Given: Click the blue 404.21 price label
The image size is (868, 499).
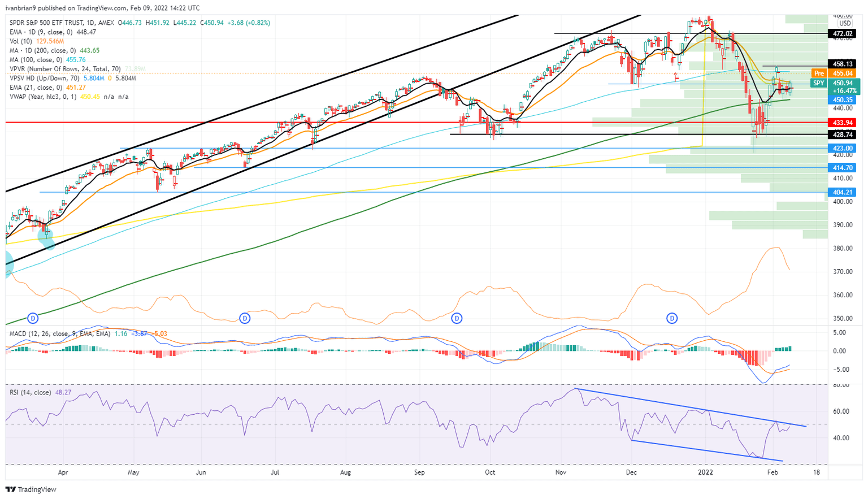Looking at the screenshot, I should (x=843, y=192).
